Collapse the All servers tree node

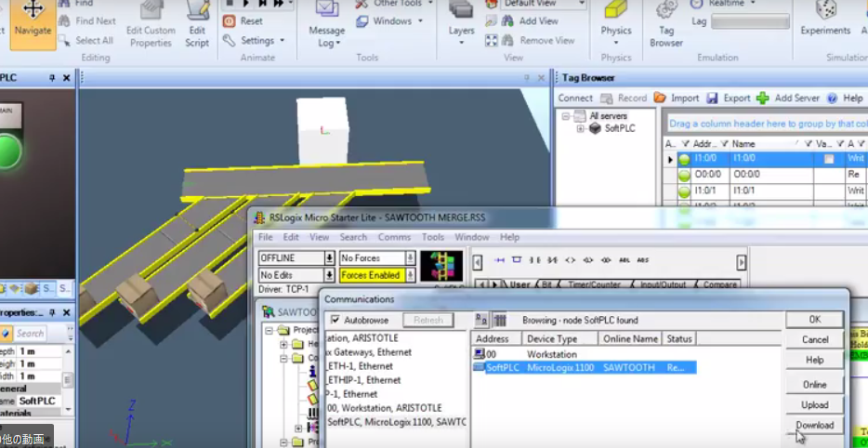coord(566,116)
